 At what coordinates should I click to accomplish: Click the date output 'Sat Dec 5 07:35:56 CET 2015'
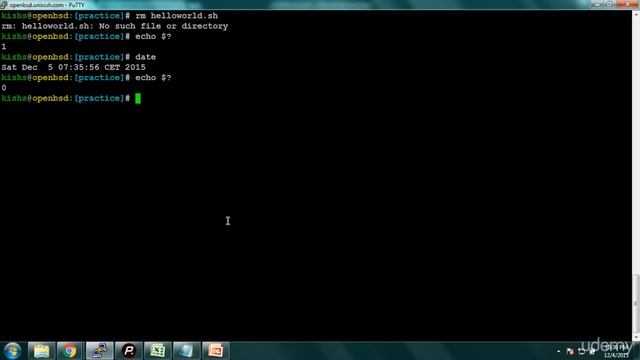pyautogui.click(x=73, y=67)
